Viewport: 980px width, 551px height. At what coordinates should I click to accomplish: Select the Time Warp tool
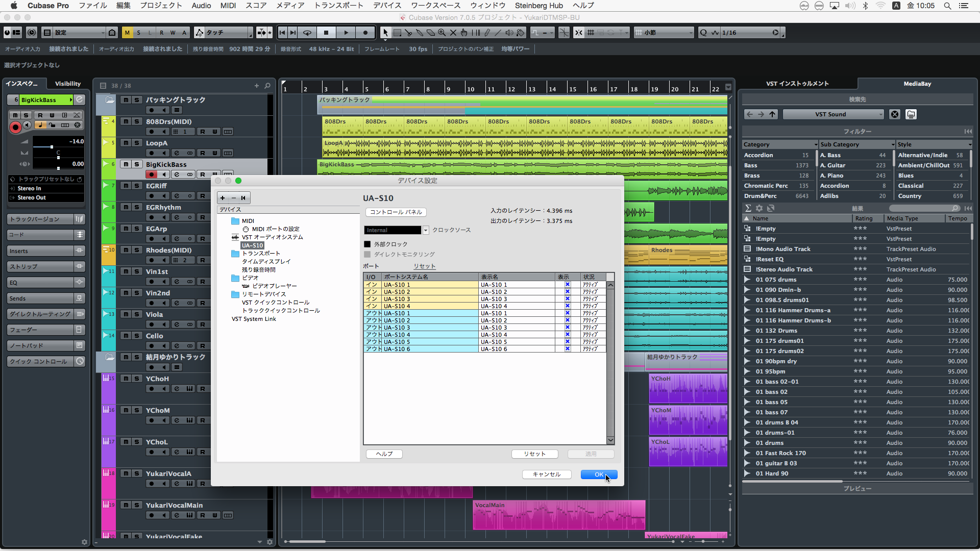click(476, 33)
